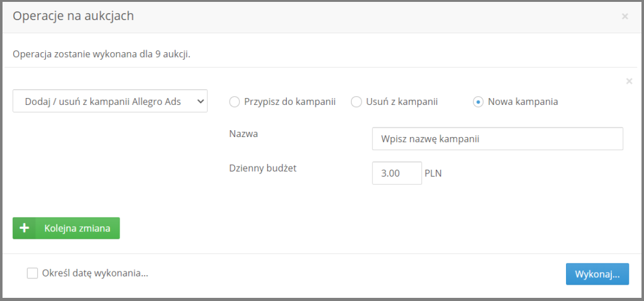Click the Dzienny budżet 3.00 field
Screen dimensions: 644x301
click(397, 173)
